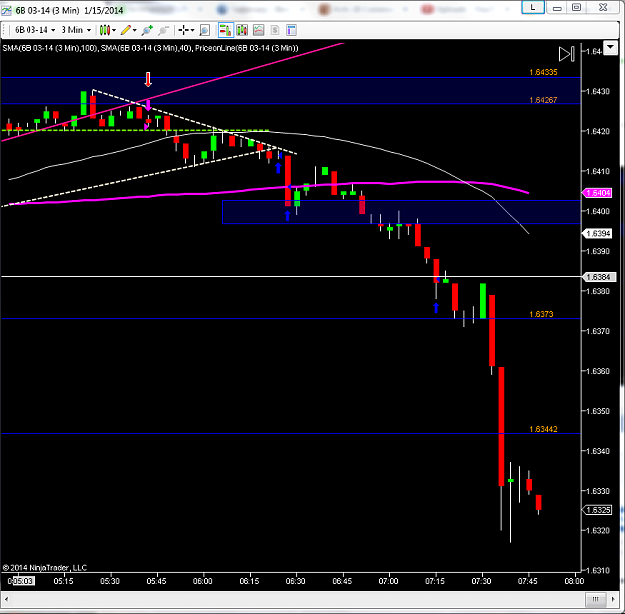Click the 1.6310 price axis label
This screenshot has height=614, width=625.
tap(598, 571)
